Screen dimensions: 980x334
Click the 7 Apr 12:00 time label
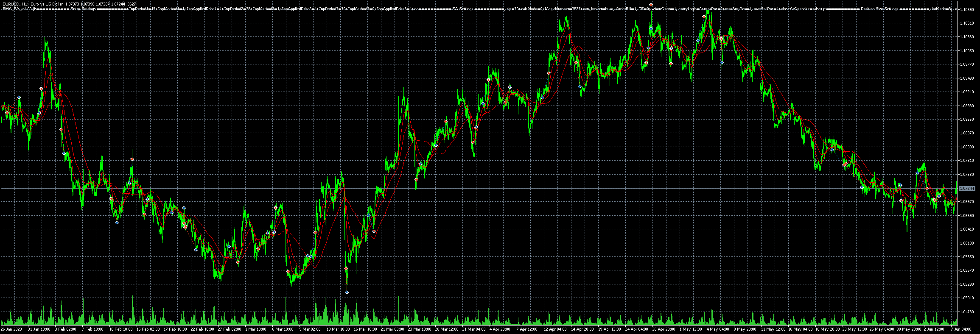tap(527, 329)
